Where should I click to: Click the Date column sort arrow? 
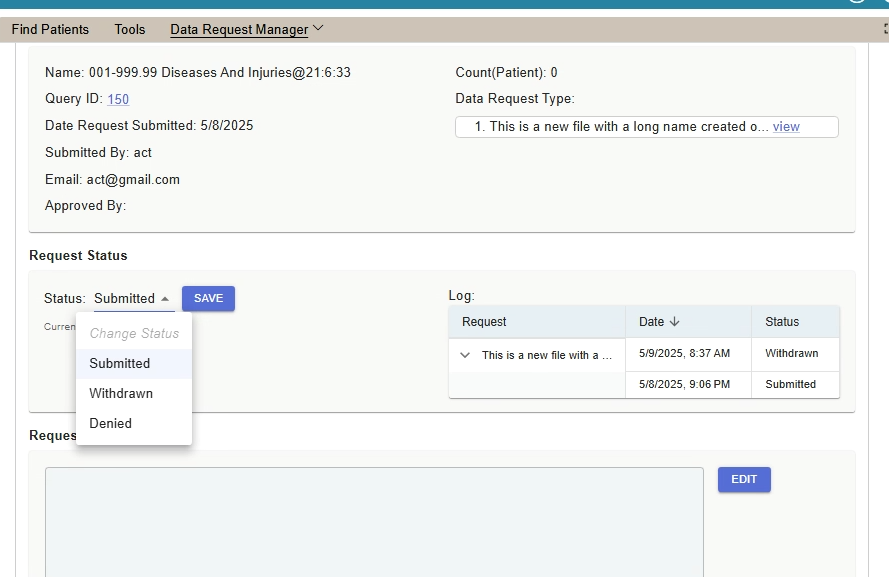click(674, 322)
